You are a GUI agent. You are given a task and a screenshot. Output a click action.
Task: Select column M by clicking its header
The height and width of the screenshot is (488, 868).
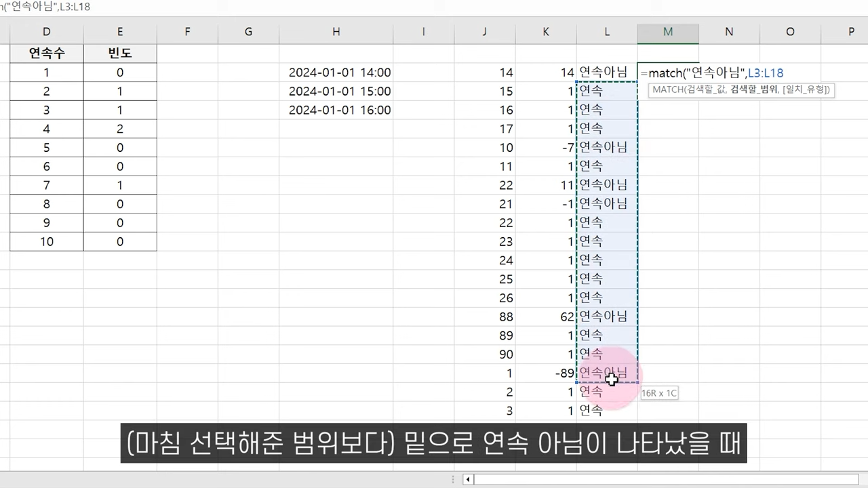coord(667,31)
